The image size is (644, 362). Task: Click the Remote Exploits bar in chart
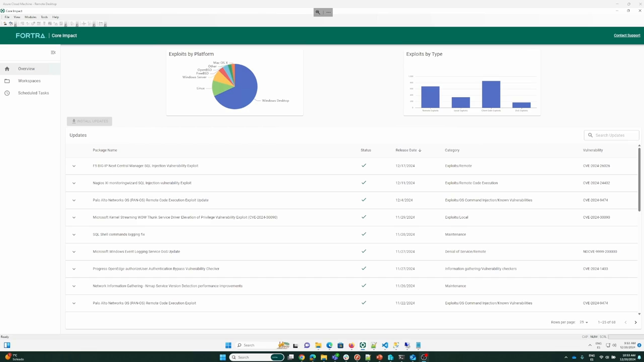point(430,97)
